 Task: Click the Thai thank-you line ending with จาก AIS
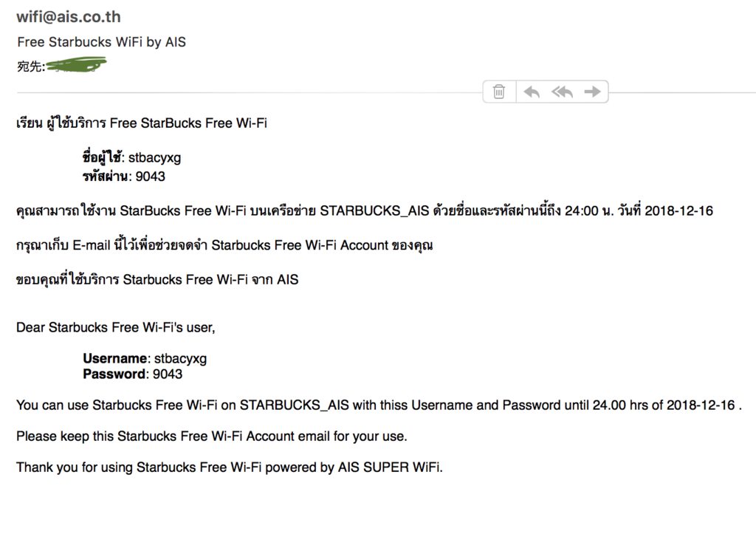(x=157, y=280)
